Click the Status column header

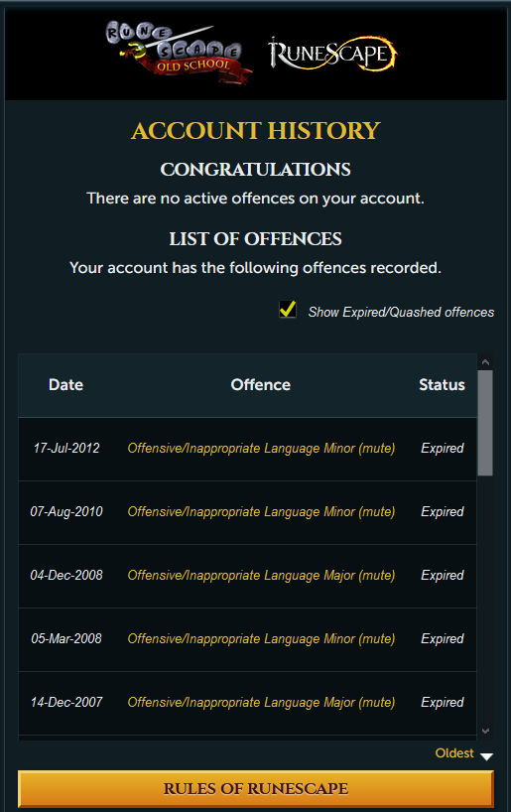click(442, 385)
